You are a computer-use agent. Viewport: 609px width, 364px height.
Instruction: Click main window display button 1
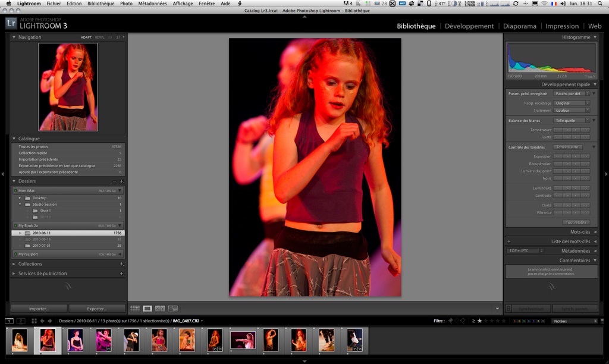tap(9, 321)
